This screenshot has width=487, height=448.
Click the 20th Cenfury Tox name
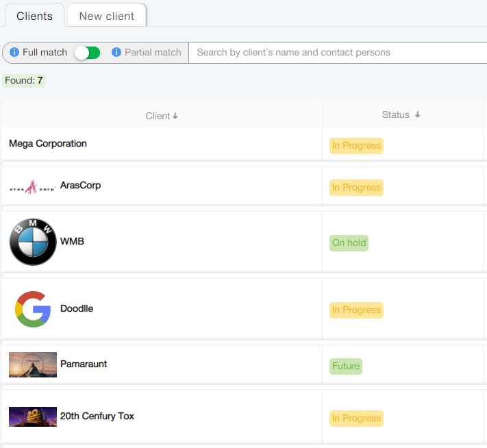97,416
